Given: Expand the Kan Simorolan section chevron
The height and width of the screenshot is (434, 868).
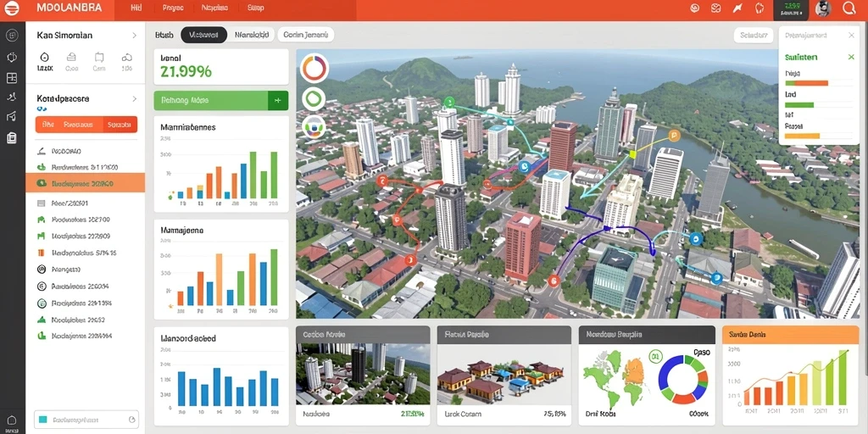Looking at the screenshot, I should pos(134,36).
